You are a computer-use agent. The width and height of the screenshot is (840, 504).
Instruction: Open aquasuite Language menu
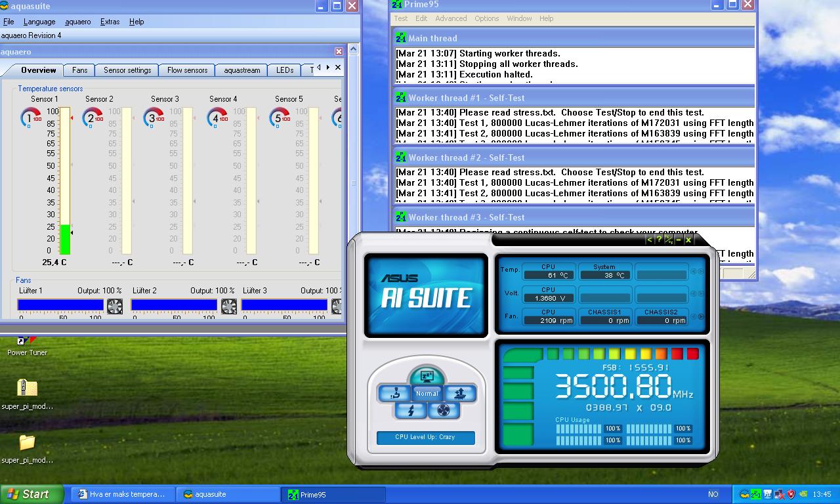coord(39,22)
